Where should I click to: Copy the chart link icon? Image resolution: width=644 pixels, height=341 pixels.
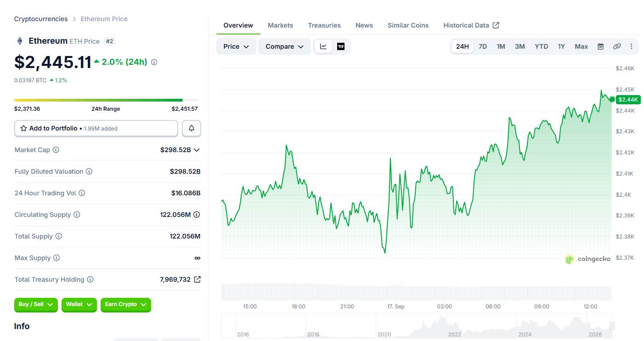[617, 46]
